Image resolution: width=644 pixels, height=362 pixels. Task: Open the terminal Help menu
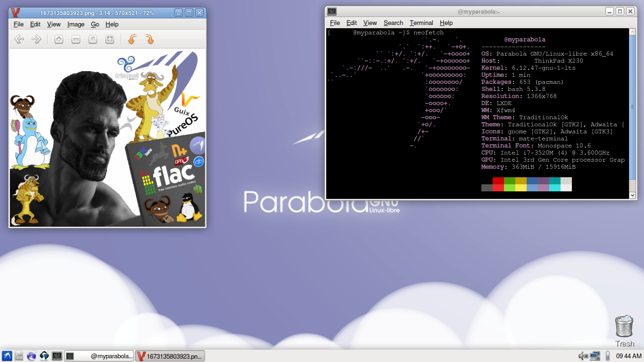tap(446, 23)
